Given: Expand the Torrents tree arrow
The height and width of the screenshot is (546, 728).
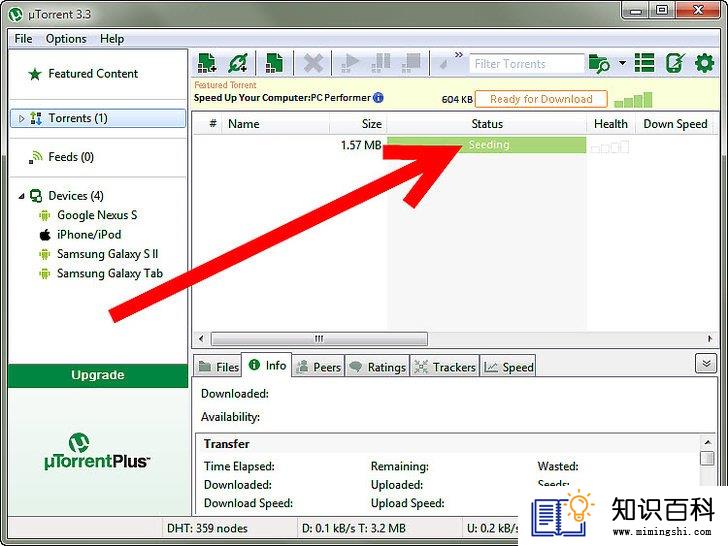Looking at the screenshot, I should [21, 118].
